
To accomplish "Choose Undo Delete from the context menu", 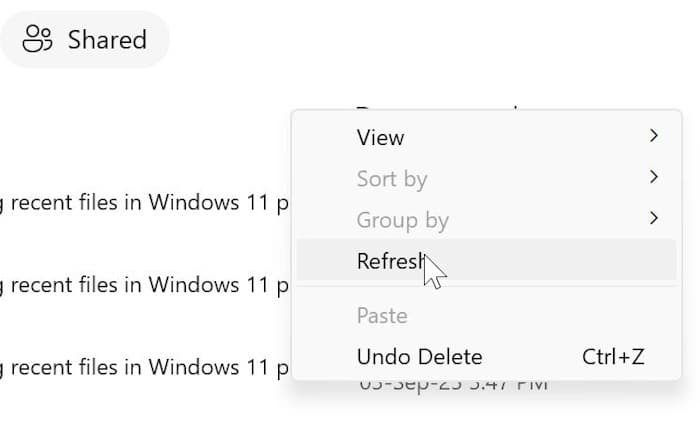I will [x=419, y=357].
